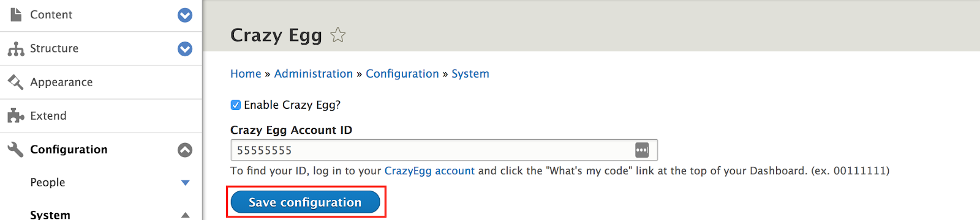The image size is (980, 220).
Task: Click the Configuration wrench icon
Action: point(15,149)
